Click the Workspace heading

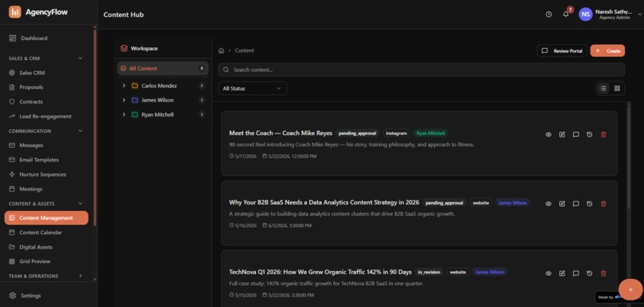point(144,49)
